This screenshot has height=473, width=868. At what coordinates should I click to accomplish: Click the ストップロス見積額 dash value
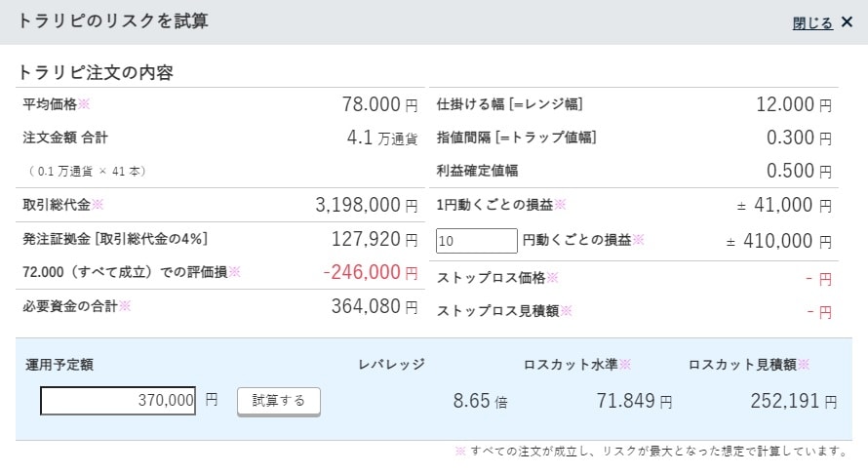click(x=818, y=312)
